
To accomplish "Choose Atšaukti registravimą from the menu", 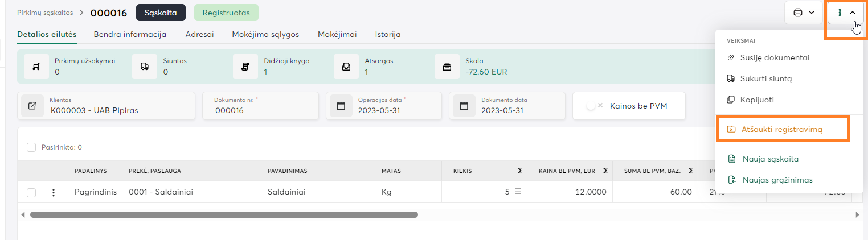I will 782,129.
